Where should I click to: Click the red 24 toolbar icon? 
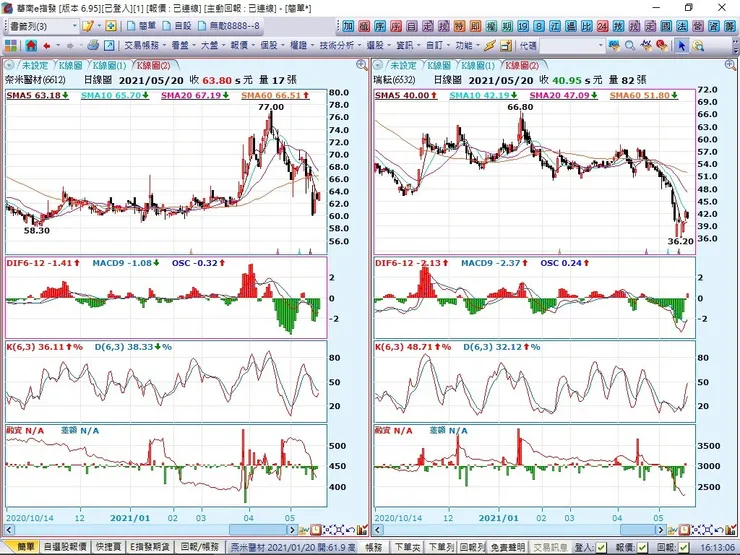point(603,26)
